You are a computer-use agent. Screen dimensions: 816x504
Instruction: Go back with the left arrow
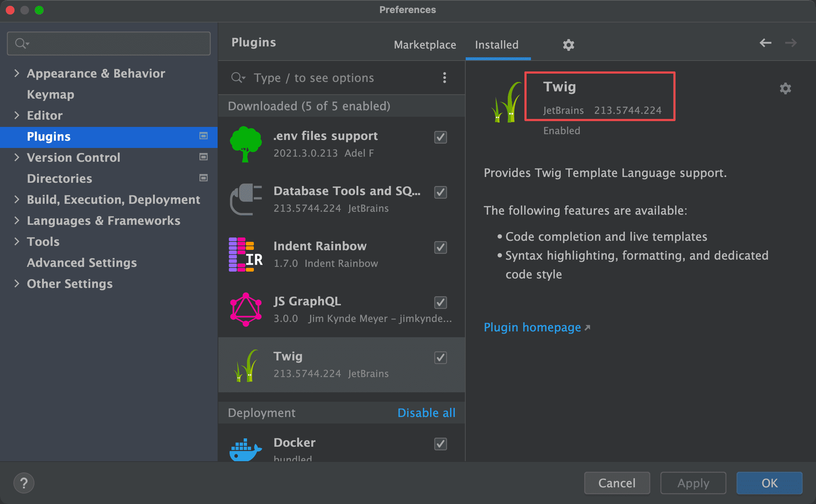(x=765, y=43)
